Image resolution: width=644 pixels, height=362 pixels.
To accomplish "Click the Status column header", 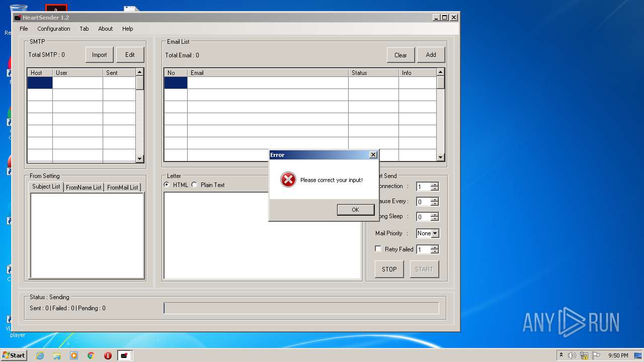I will click(x=373, y=73).
